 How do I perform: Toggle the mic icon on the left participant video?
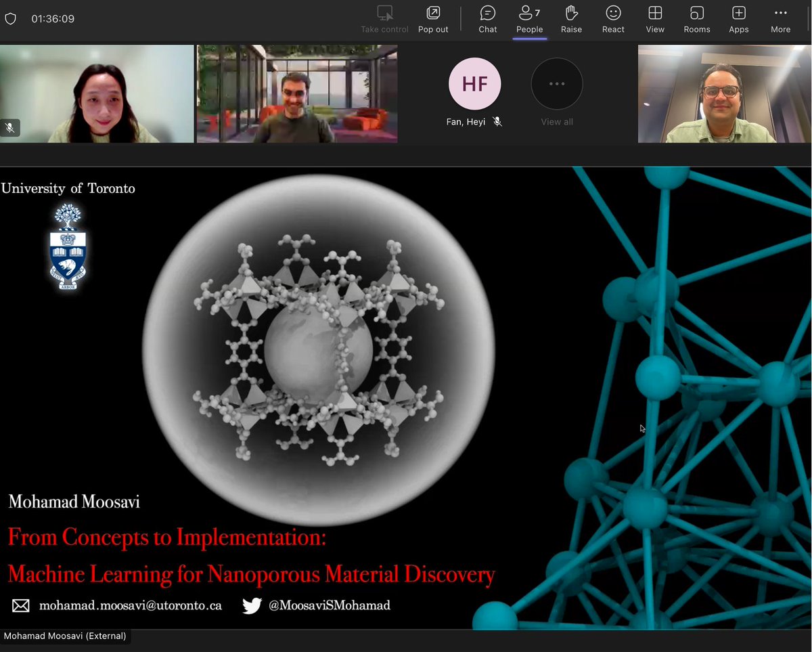click(9, 127)
